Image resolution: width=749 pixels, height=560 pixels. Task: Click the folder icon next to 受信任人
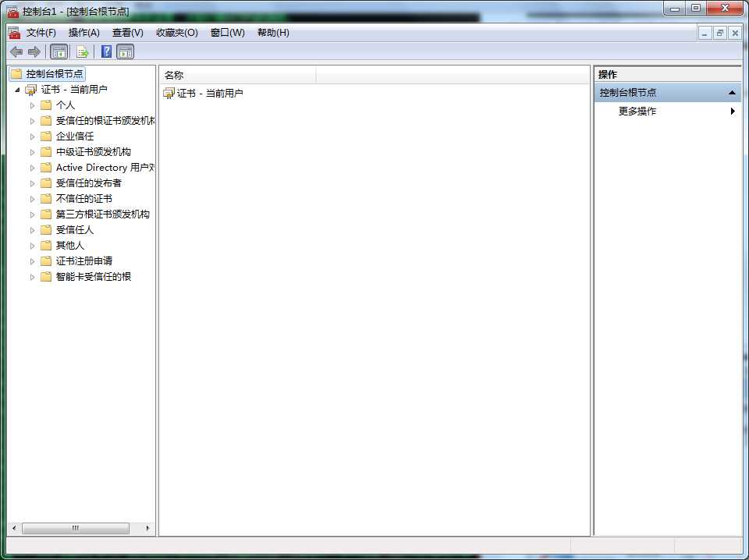point(46,229)
